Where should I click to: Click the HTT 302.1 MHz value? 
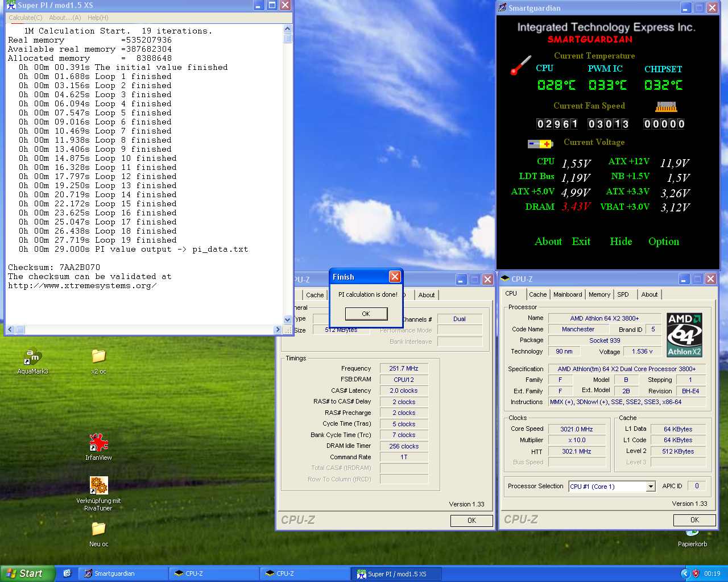click(576, 451)
